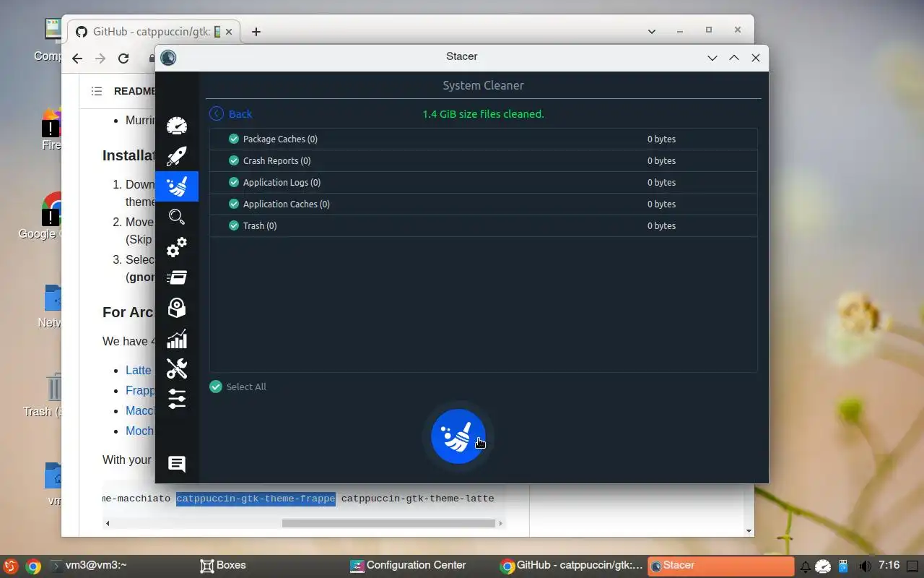Click the Stacer logo in title bar
The image size is (924, 578).
click(x=168, y=57)
